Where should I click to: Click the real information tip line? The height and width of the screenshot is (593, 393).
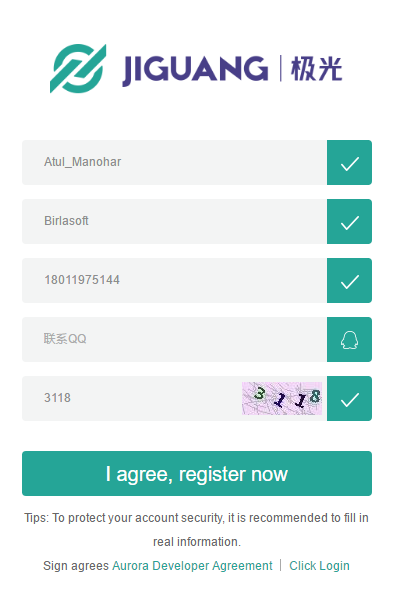pyautogui.click(x=197, y=542)
